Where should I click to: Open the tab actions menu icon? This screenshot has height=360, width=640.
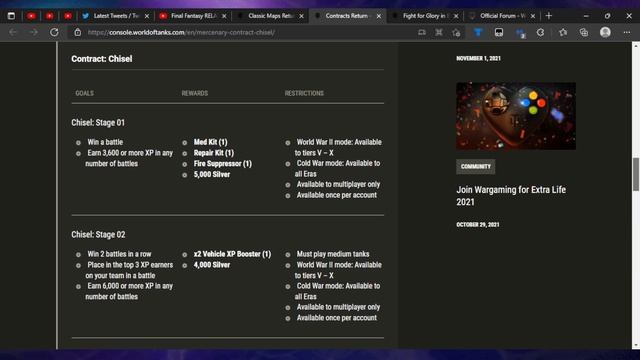coord(11,16)
